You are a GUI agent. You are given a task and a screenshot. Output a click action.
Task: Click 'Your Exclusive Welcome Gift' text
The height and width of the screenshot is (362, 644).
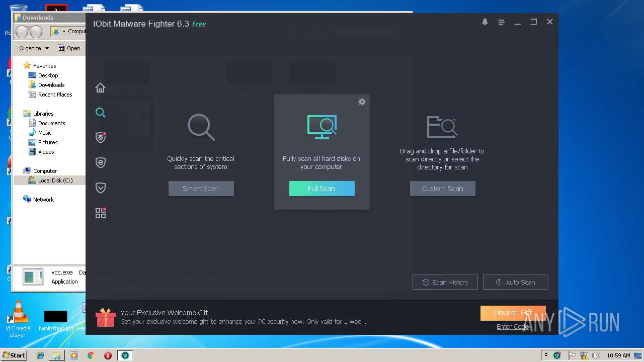pyautogui.click(x=165, y=312)
